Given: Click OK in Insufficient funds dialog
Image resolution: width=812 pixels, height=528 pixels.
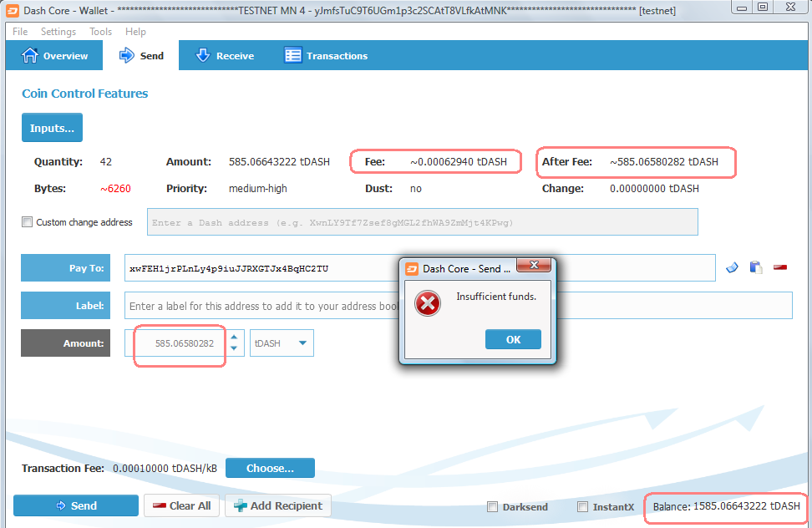Looking at the screenshot, I should click(513, 339).
